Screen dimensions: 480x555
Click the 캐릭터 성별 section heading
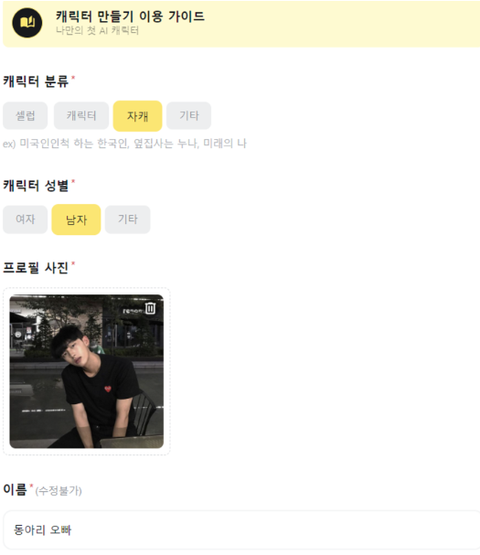[36, 185]
